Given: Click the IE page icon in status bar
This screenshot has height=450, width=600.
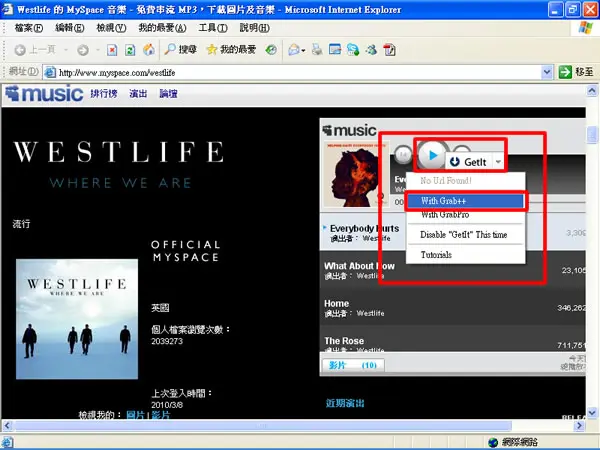Looking at the screenshot, I should coord(8,442).
